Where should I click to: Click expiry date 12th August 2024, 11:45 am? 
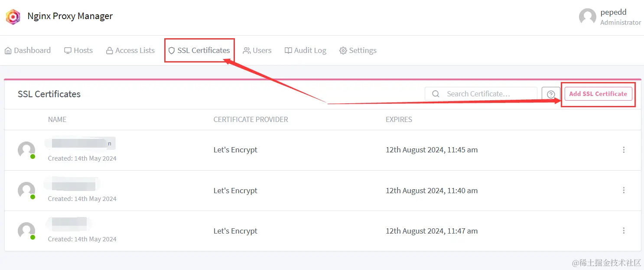[432, 150]
